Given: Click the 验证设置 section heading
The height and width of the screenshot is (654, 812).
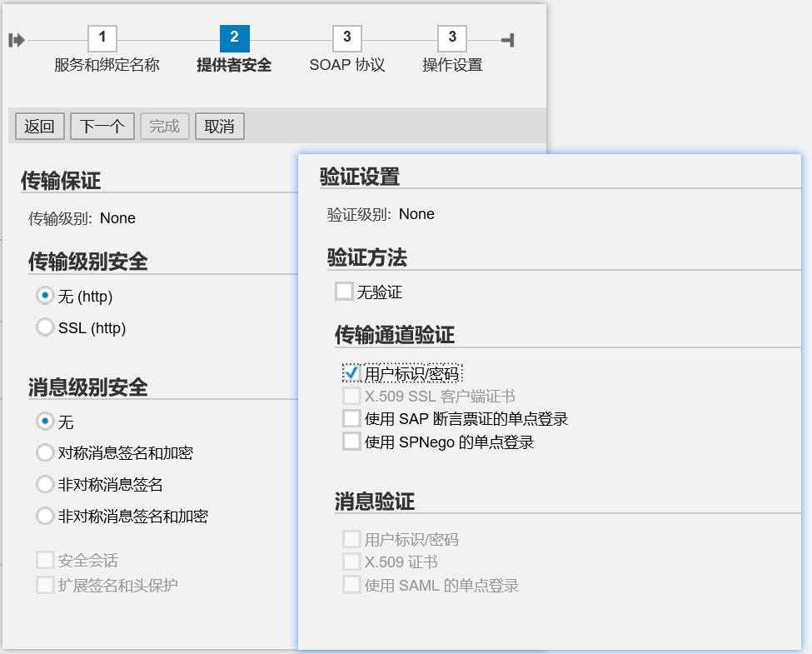Looking at the screenshot, I should point(360,176).
